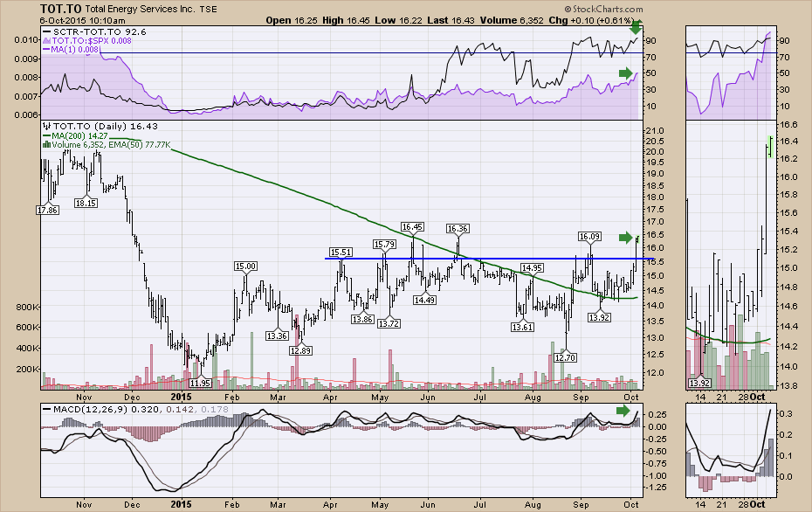Image resolution: width=812 pixels, height=512 pixels.
Task: Click the MACD(12,26,9) legend label
Action: [x=91, y=409]
